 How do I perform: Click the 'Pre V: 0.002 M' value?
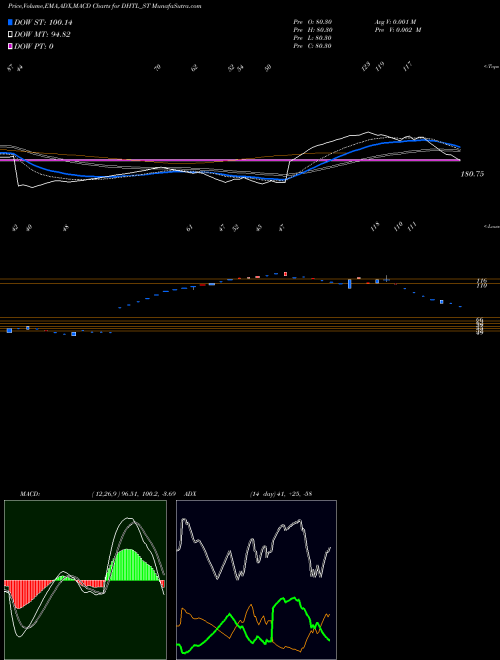(400, 30)
